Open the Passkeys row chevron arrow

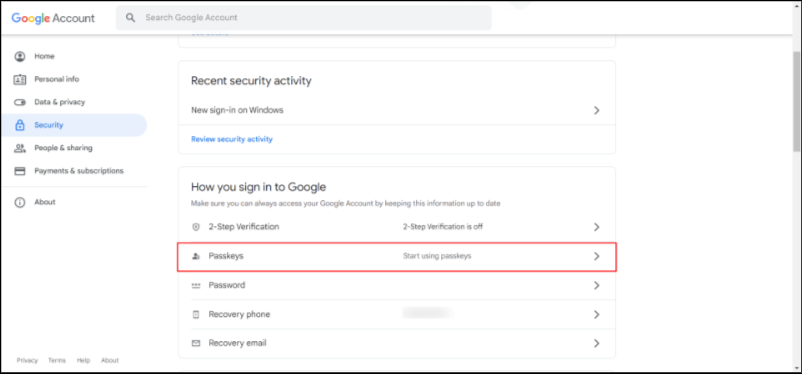point(596,256)
